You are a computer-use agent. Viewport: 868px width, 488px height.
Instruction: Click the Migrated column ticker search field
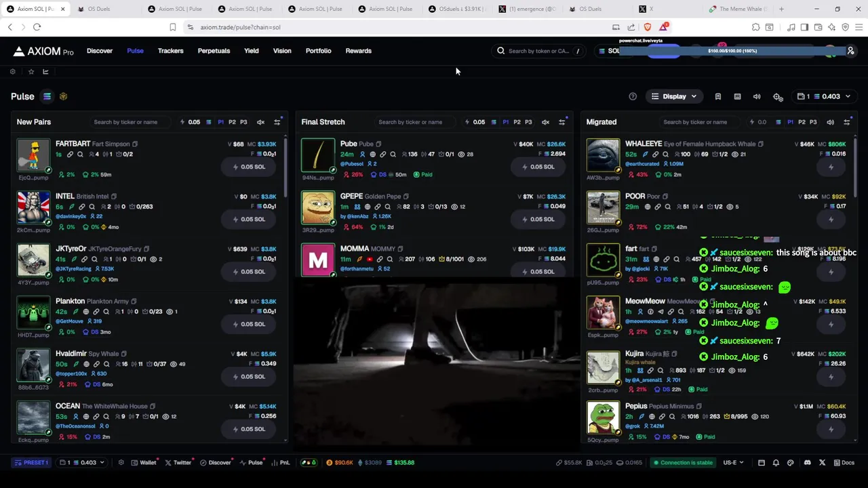[701, 122]
